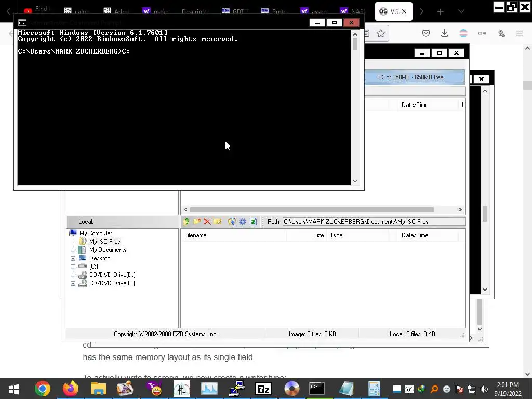This screenshot has height=399, width=532.
Task: Create a new folder in Local toolbar
Action: coord(197,221)
